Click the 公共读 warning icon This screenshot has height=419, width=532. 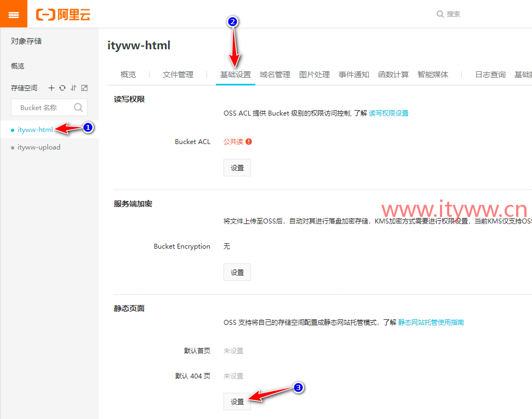point(249,141)
